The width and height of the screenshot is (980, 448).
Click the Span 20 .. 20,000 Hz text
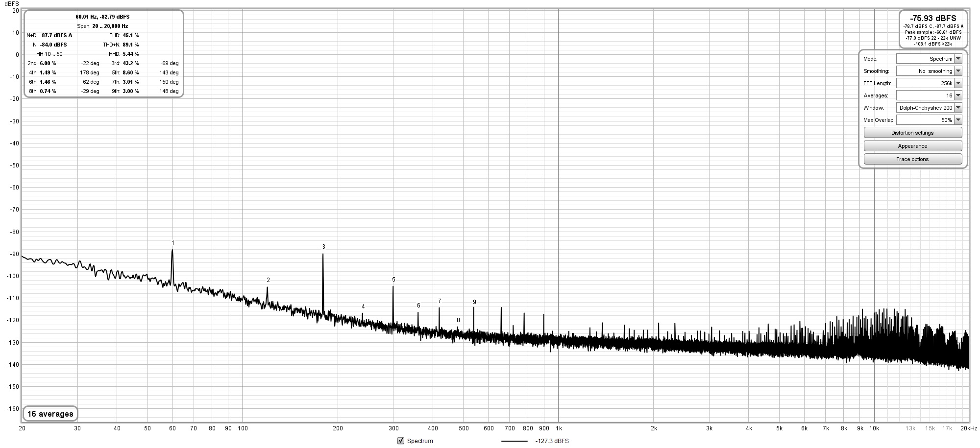(x=102, y=26)
